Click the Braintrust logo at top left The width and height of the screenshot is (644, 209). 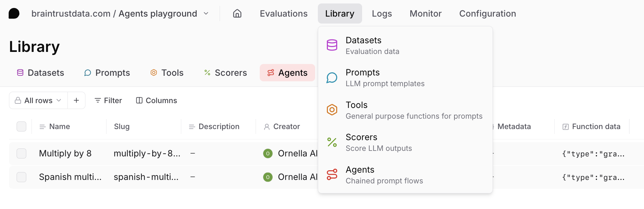(x=13, y=13)
